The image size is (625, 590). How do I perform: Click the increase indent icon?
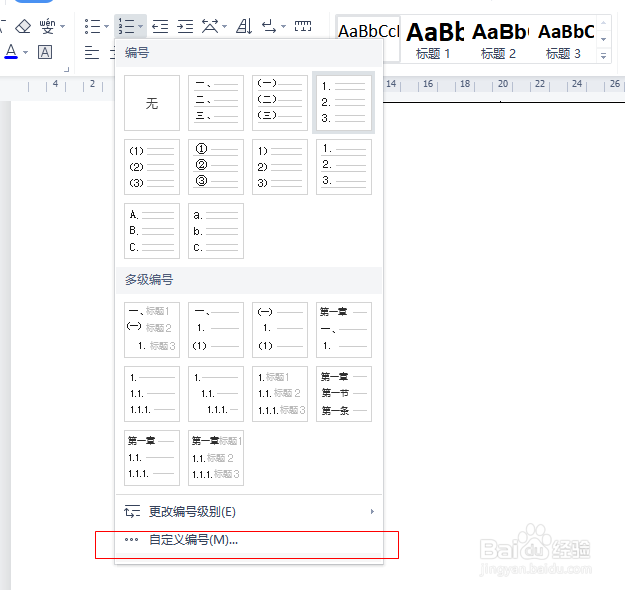point(185,27)
